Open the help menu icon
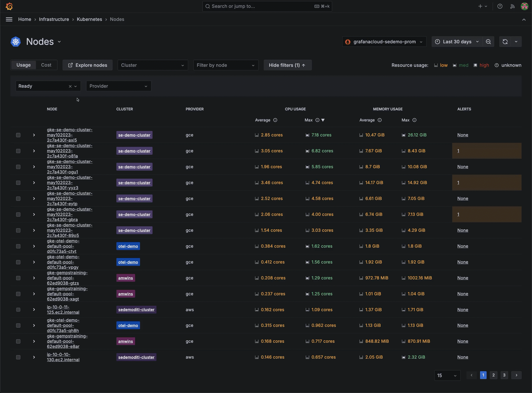Viewport: 532px width, 393px height. tap(500, 6)
